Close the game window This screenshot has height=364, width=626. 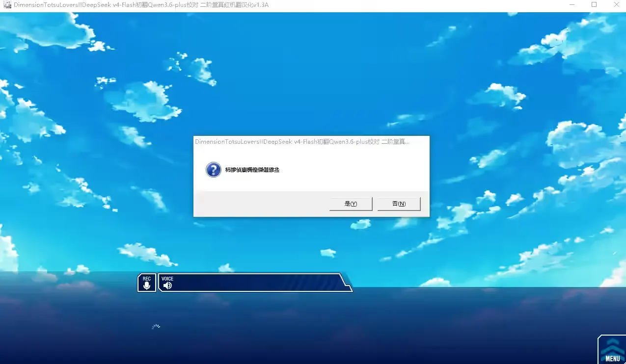click(616, 5)
